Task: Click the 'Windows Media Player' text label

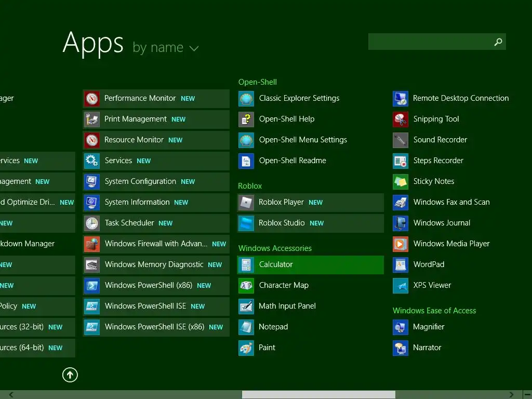Action: click(451, 244)
